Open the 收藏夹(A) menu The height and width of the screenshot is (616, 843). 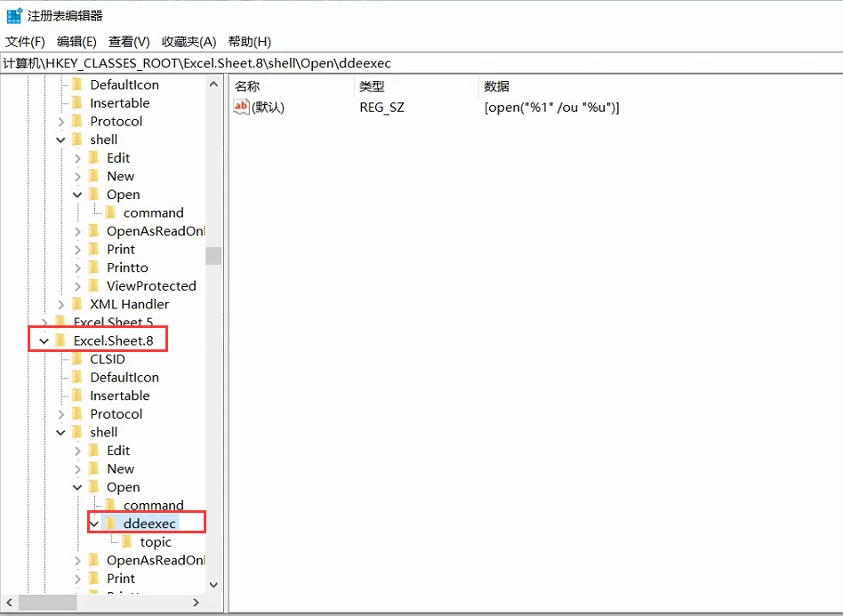[189, 42]
